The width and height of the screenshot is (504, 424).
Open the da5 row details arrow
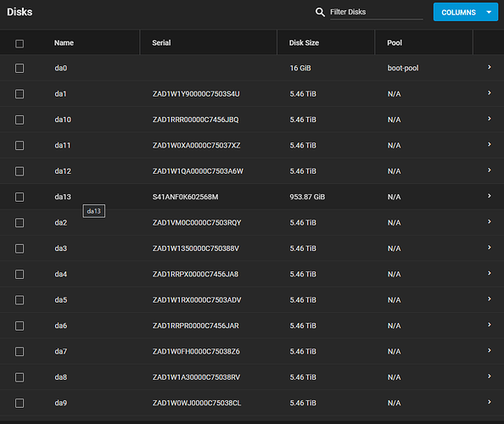490,299
